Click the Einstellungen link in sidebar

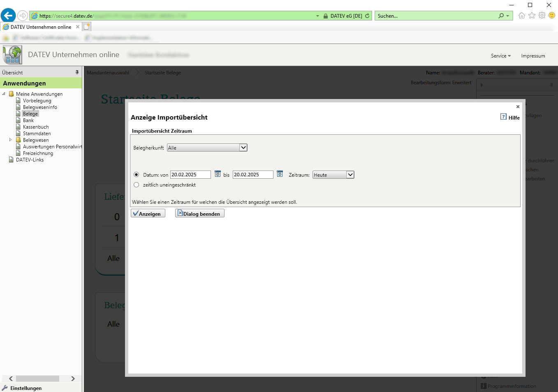coord(26,388)
